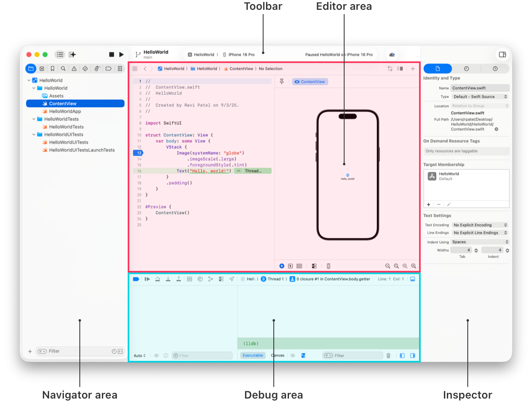
Task: Open the memory graph debugger
Action: click(x=211, y=279)
